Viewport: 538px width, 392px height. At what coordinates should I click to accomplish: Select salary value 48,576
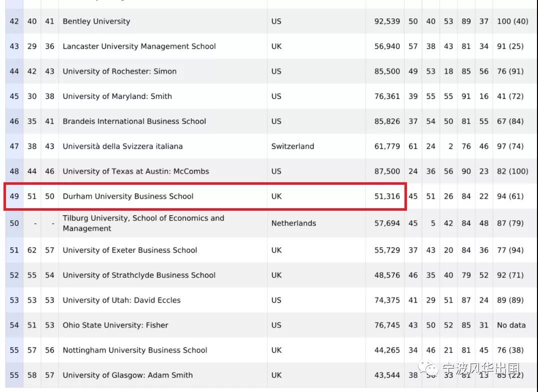(387, 275)
